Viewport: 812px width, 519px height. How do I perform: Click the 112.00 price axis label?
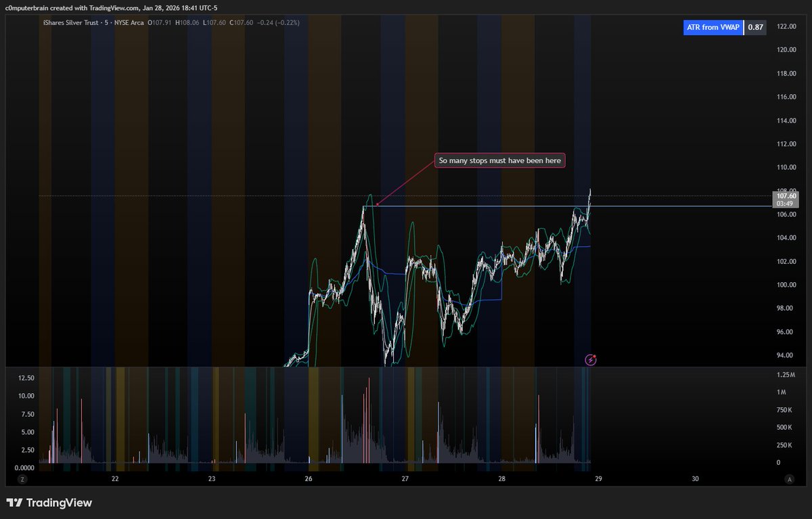click(x=786, y=144)
